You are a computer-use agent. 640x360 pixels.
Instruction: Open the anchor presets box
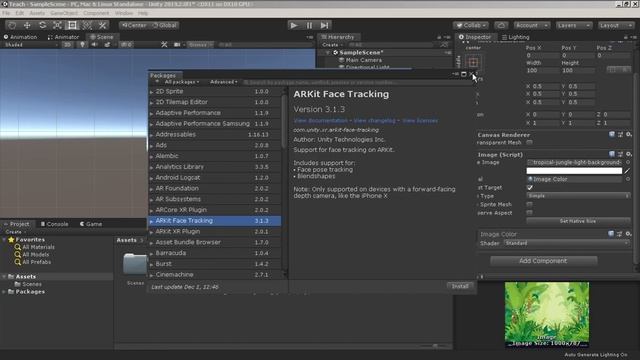tap(473, 62)
